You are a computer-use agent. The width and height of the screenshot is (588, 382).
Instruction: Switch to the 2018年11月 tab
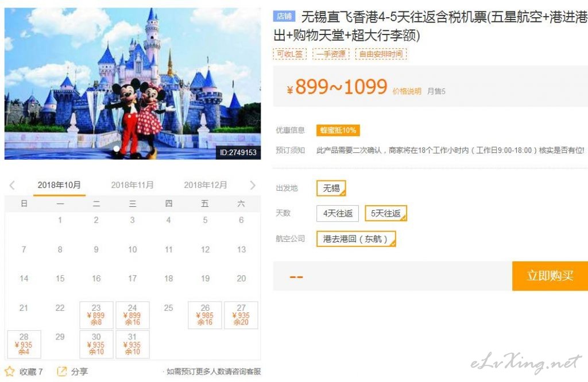(x=133, y=185)
